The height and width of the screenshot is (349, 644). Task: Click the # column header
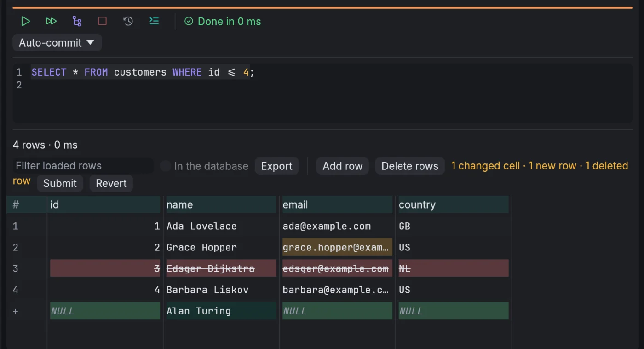[27, 204]
